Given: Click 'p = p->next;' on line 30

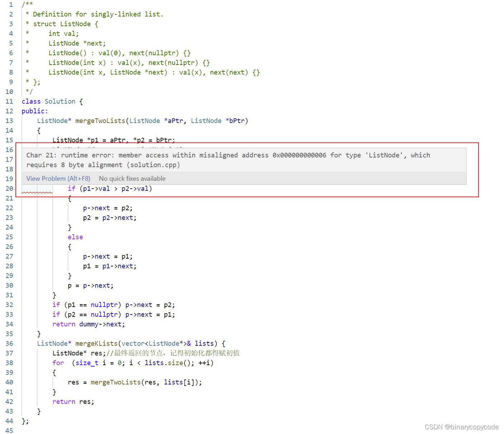Looking at the screenshot, I should point(91,286).
